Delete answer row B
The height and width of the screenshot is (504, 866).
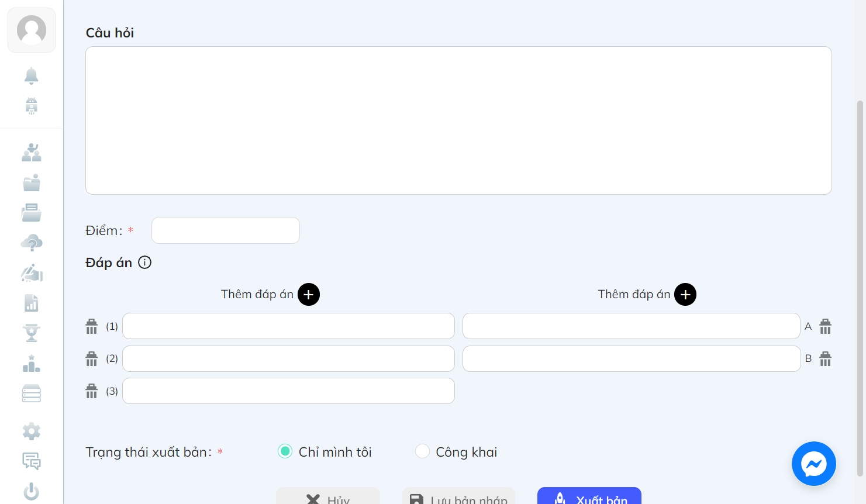point(825,358)
